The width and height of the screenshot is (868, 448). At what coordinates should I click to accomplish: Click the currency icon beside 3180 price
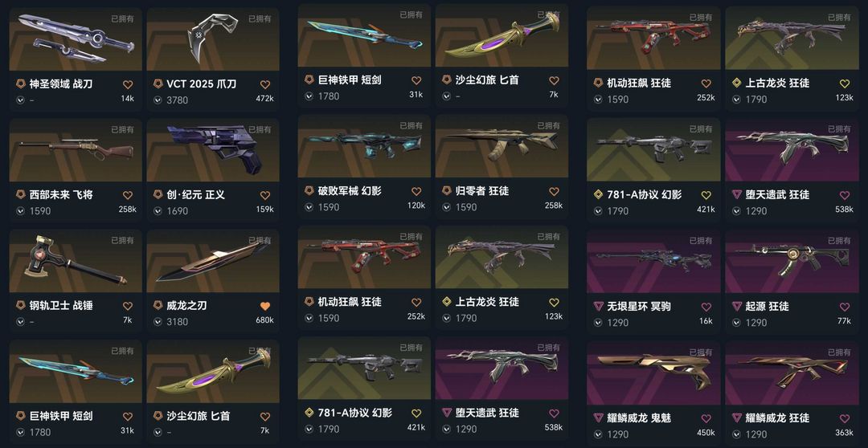point(158,321)
